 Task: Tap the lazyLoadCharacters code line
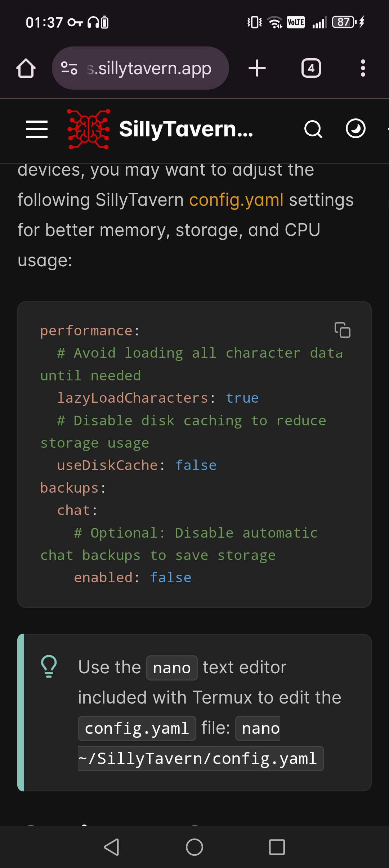(158, 398)
